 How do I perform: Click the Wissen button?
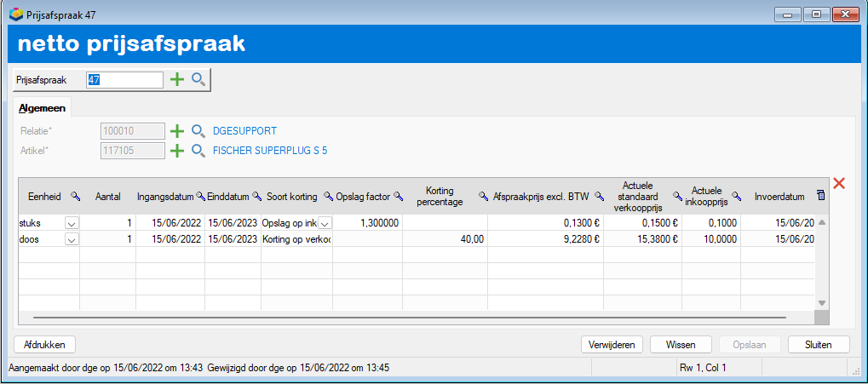681,345
